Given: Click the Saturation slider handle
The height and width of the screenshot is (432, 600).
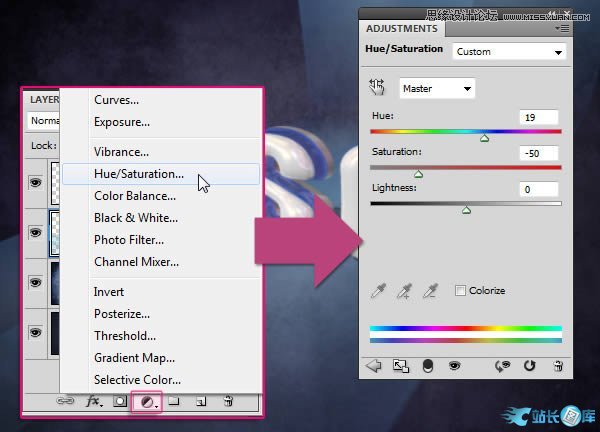Looking at the screenshot, I should click(x=418, y=174).
